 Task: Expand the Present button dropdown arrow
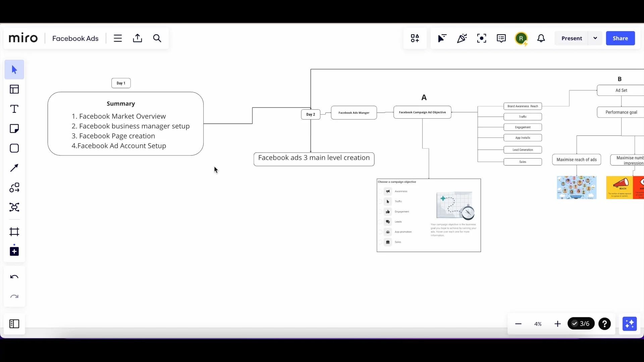coord(596,39)
